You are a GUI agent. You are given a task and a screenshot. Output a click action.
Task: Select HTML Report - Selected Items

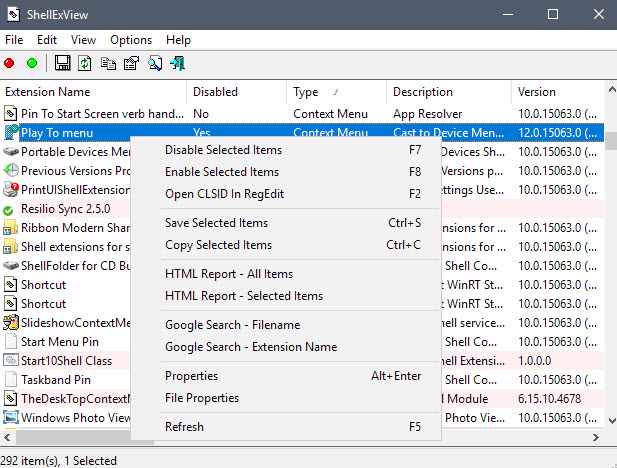[x=286, y=296]
